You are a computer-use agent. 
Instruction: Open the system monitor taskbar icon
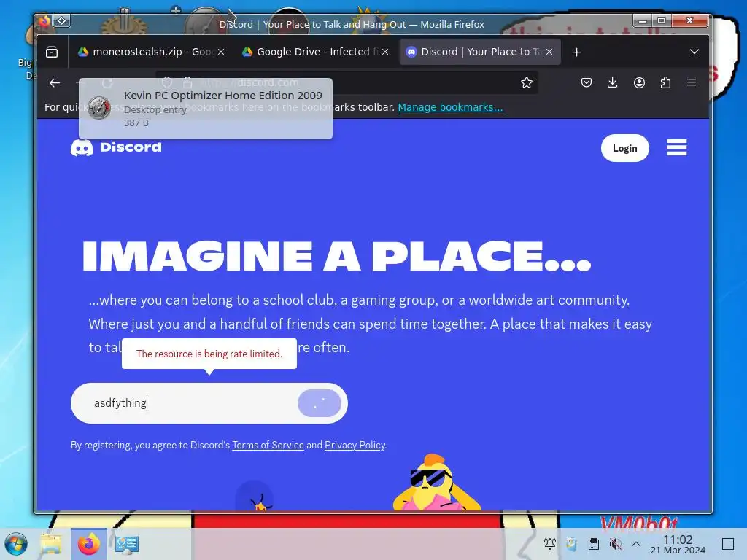127,544
